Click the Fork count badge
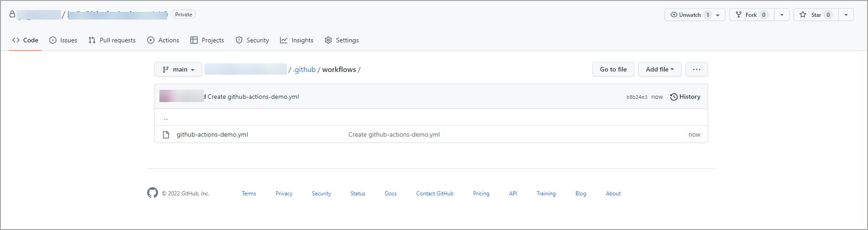Screen dimensions: 868x230 [x=764, y=15]
